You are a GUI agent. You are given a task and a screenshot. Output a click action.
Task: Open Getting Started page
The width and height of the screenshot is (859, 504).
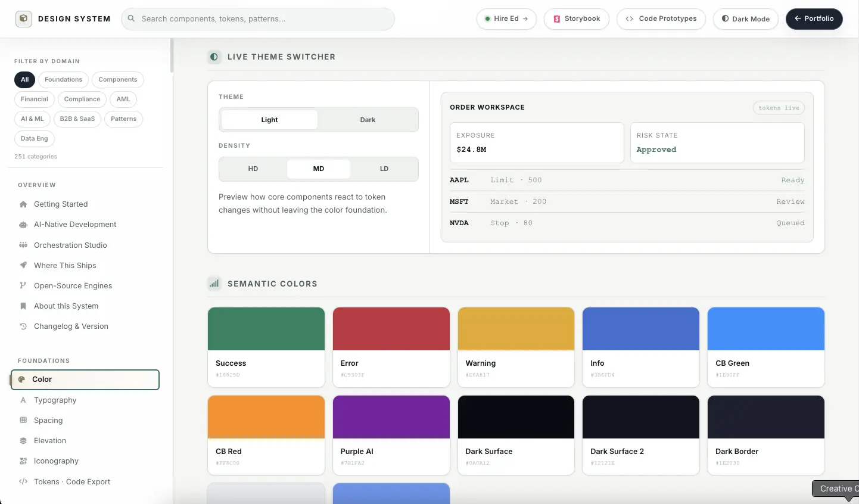(86, 204)
